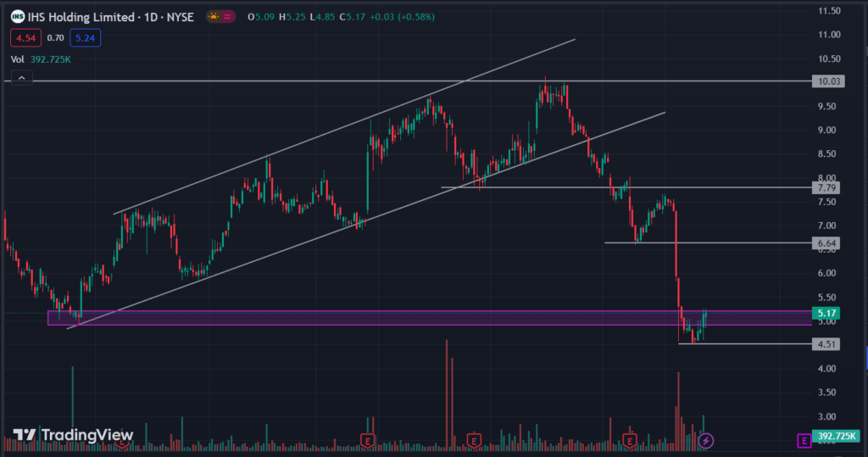Click the 5.50 price scale tick
868x457 pixels.
point(826,298)
